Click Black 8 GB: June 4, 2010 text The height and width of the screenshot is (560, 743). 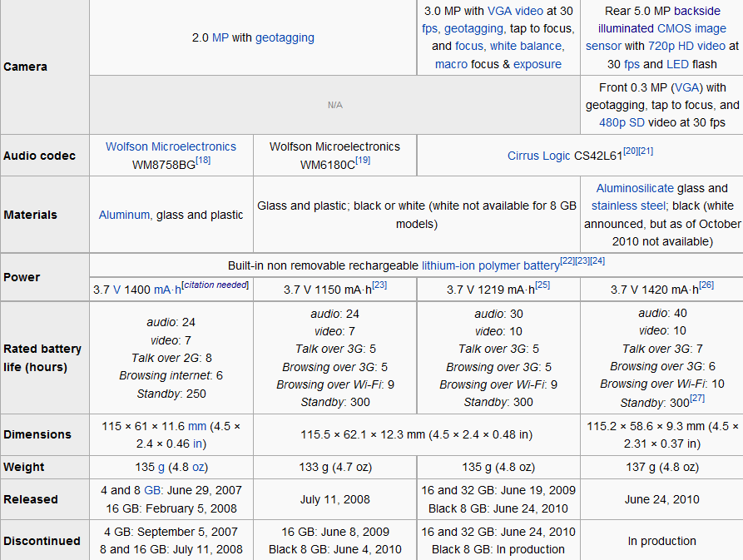[335, 549]
